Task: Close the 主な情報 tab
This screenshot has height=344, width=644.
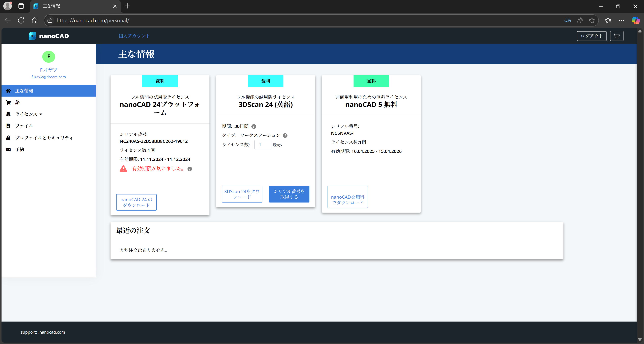Action: coord(115,6)
